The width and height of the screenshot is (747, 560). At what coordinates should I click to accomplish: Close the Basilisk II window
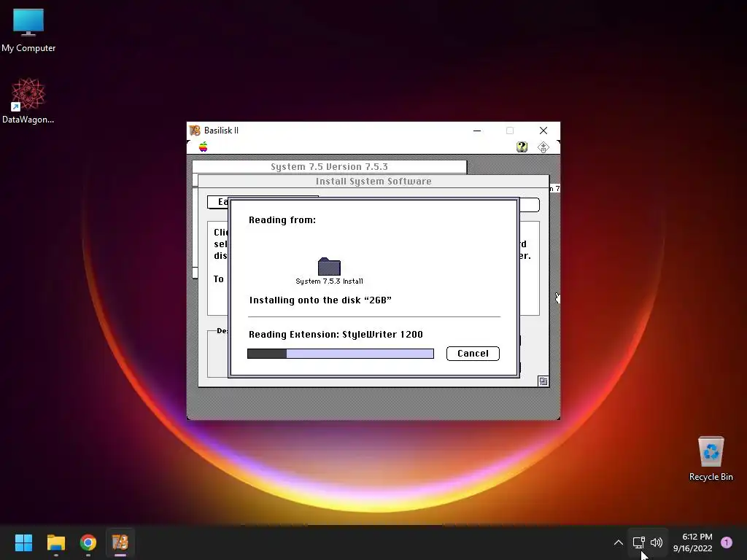pyautogui.click(x=543, y=131)
